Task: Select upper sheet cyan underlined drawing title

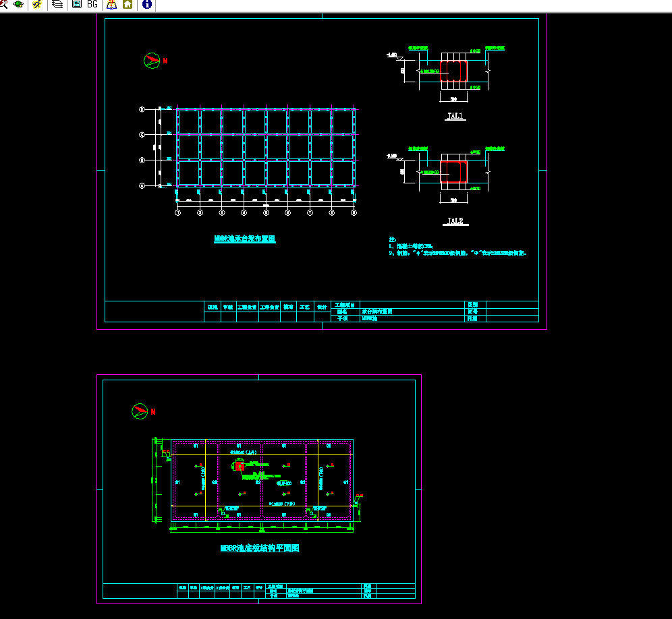Action: 245,239
